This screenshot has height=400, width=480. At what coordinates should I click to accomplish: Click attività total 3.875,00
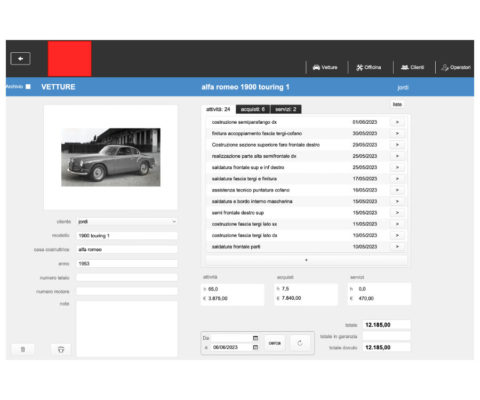(218, 298)
